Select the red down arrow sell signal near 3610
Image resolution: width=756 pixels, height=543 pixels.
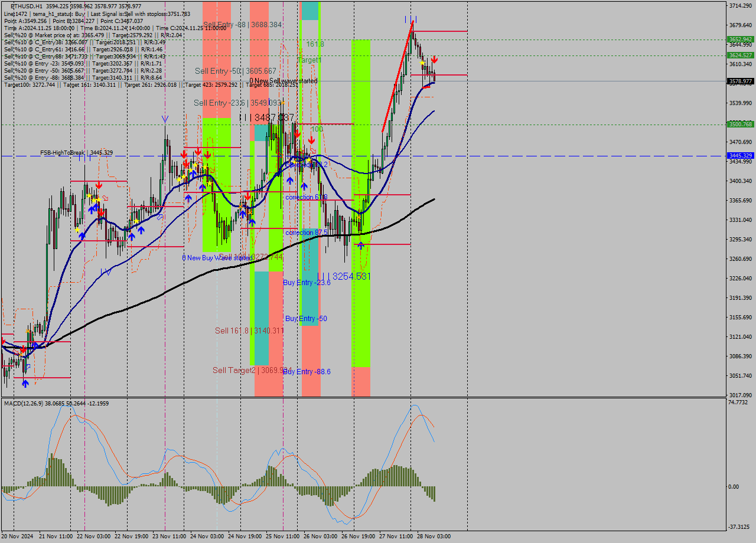click(x=434, y=59)
